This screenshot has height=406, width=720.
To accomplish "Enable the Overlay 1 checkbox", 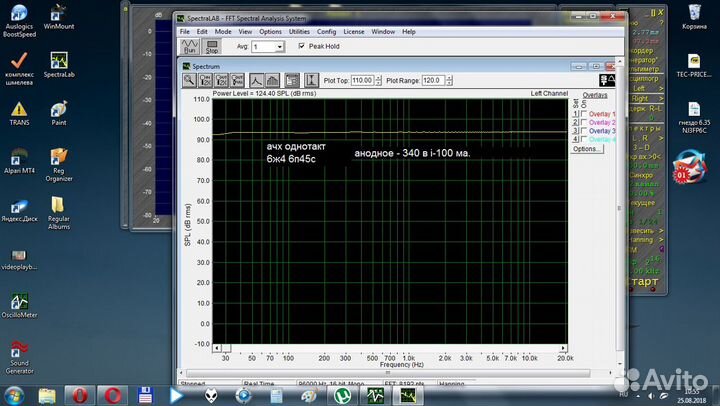I will pos(582,114).
